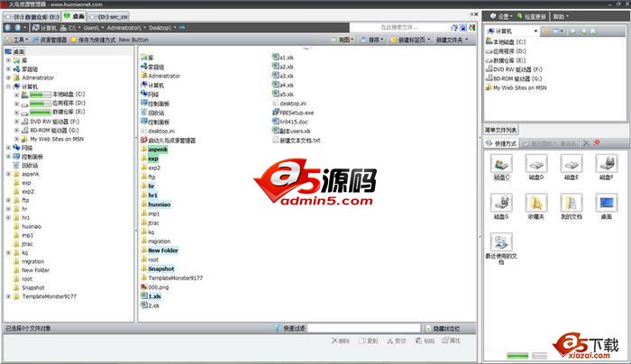
Task: Click the 复制 copy button at bottom
Action: coord(369,341)
